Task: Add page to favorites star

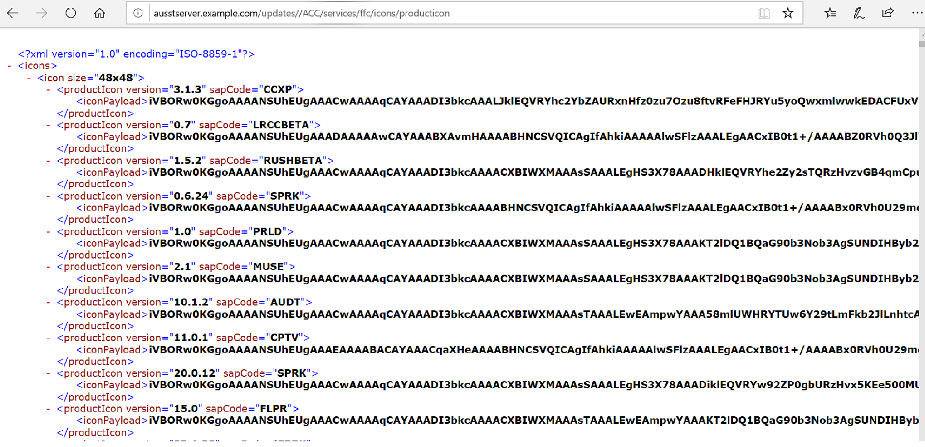Action: [788, 13]
